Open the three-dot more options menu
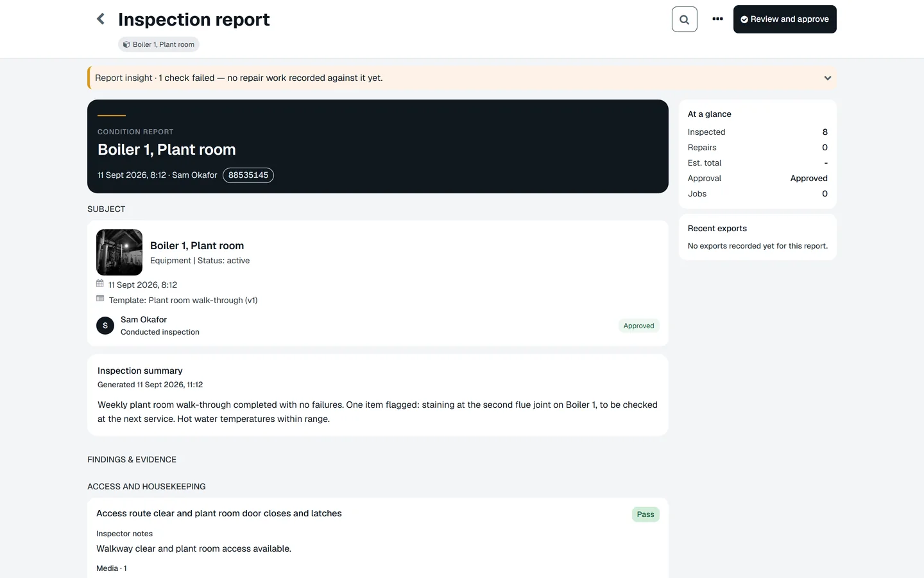The image size is (924, 578). coord(717,19)
